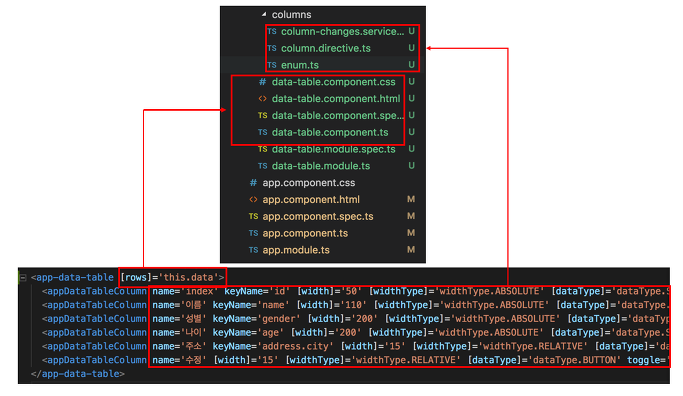Open app.module.ts file
The width and height of the screenshot is (683, 396).
click(296, 250)
